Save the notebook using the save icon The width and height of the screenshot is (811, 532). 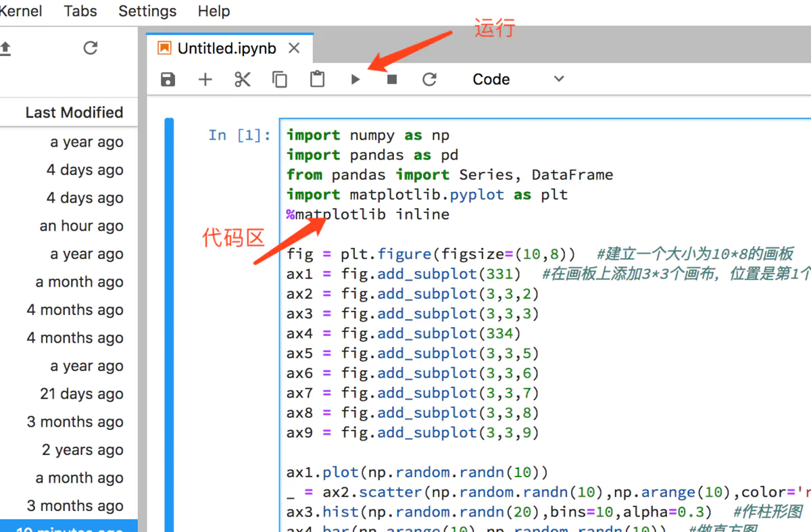pos(168,79)
